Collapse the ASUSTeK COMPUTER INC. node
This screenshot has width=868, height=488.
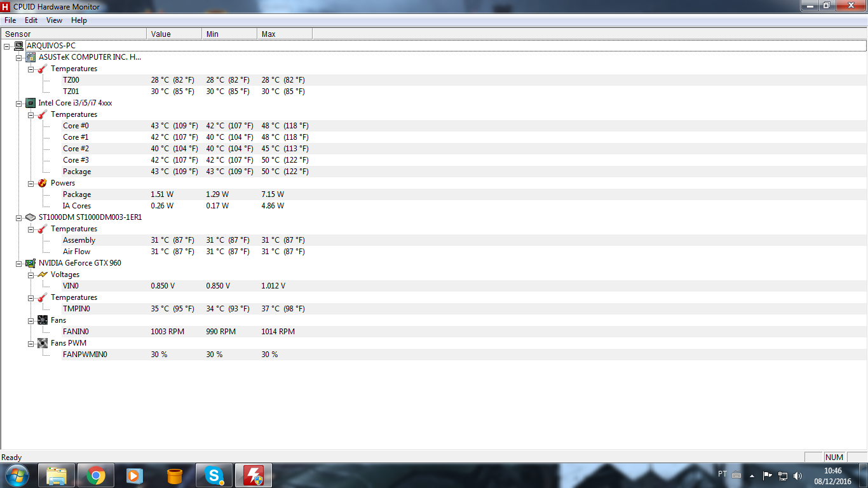[18, 57]
